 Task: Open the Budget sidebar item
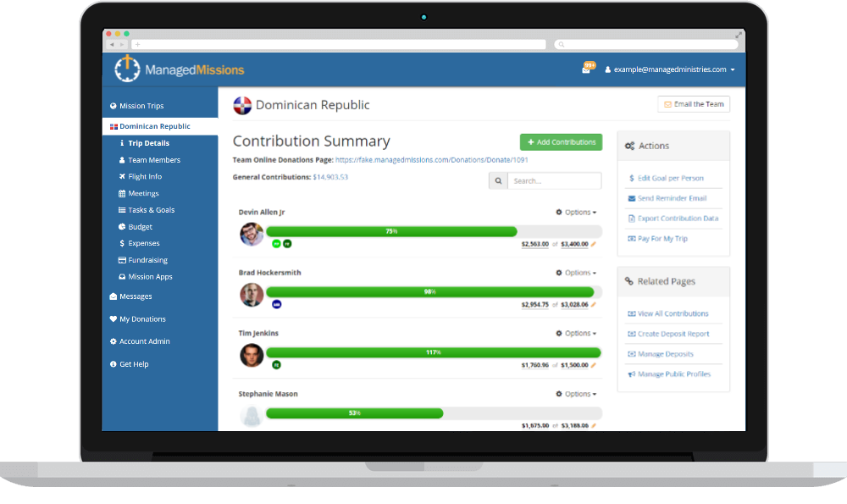136,227
